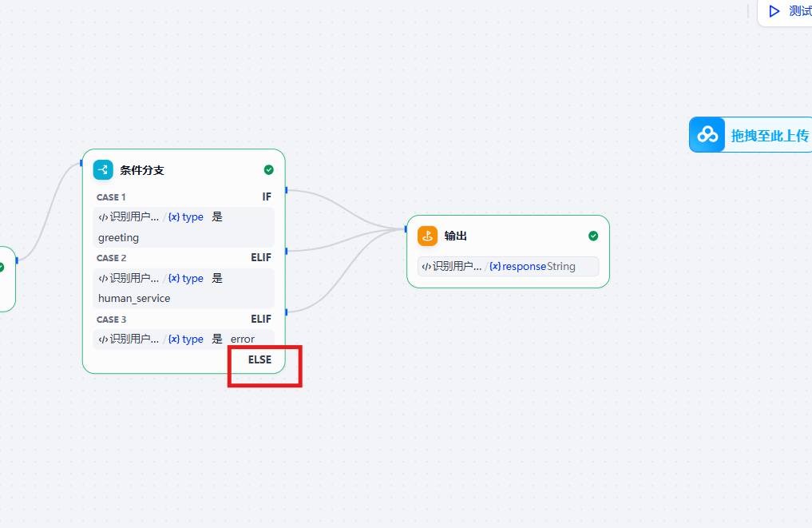This screenshot has height=528, width=812.
Task: Click the 输出 node input connector
Action: pos(406,229)
